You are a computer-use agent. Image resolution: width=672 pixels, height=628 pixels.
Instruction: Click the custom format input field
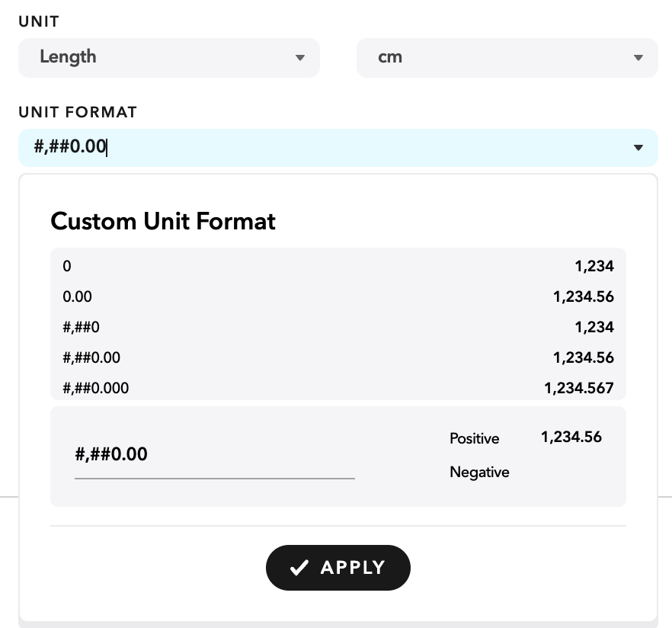[215, 454]
